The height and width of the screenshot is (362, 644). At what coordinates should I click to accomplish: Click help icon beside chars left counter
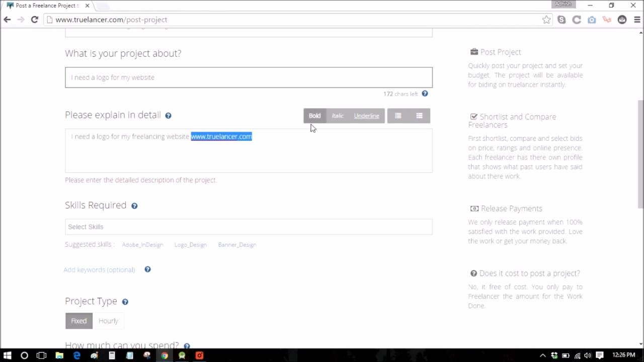click(425, 94)
